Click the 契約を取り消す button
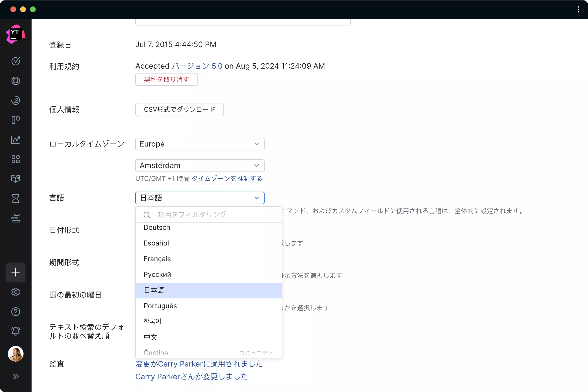The image size is (588, 392). click(x=167, y=79)
